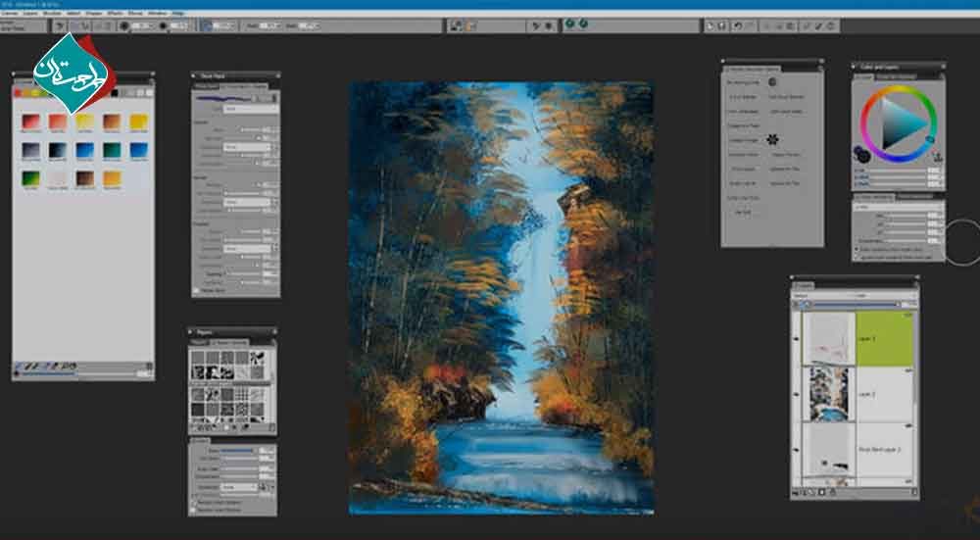Open the dropdown in lower paper panel
Image resolution: width=980 pixels, height=540 pixels.
241,486
